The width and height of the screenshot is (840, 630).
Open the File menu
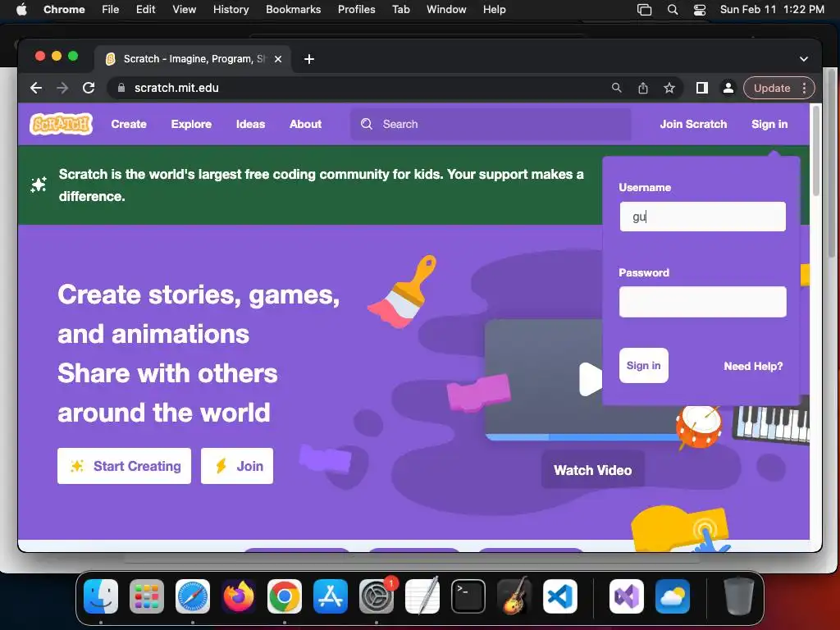(111, 10)
